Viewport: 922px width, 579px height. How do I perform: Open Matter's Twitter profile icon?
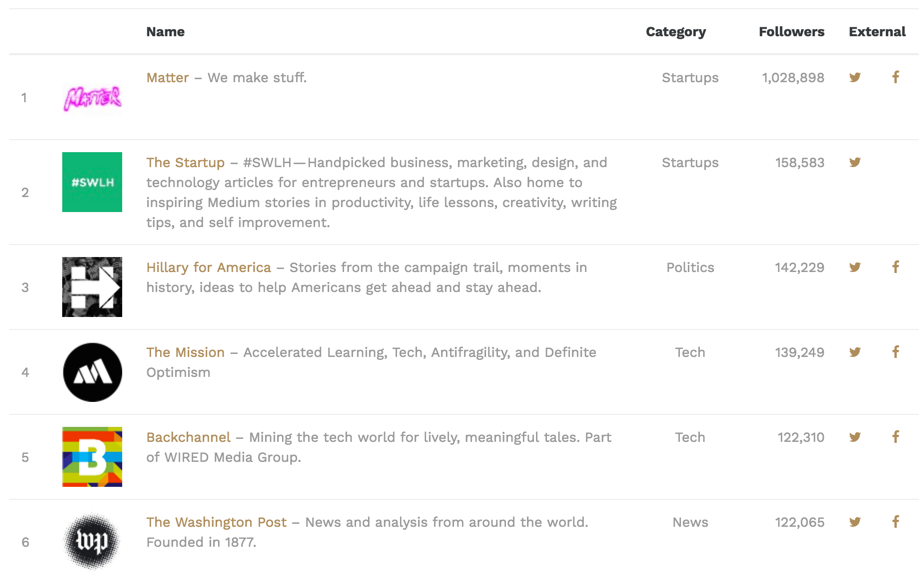pyautogui.click(x=855, y=78)
